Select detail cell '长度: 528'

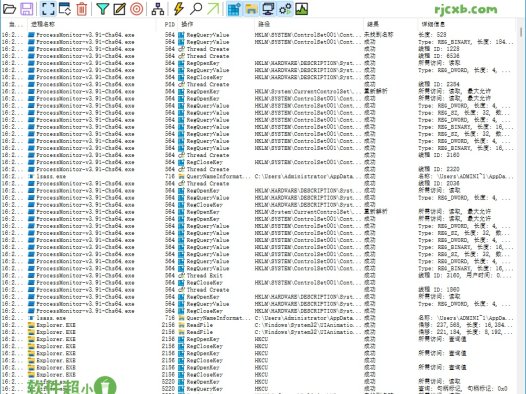[432, 35]
